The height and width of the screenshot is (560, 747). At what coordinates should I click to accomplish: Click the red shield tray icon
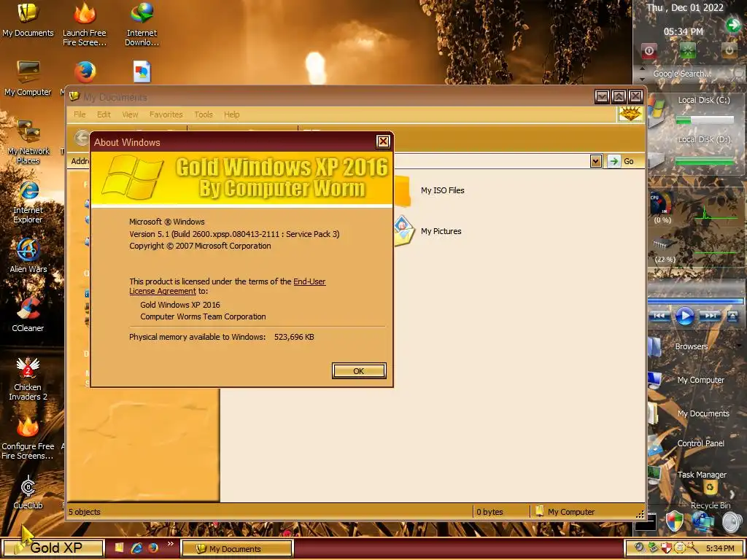point(666,548)
